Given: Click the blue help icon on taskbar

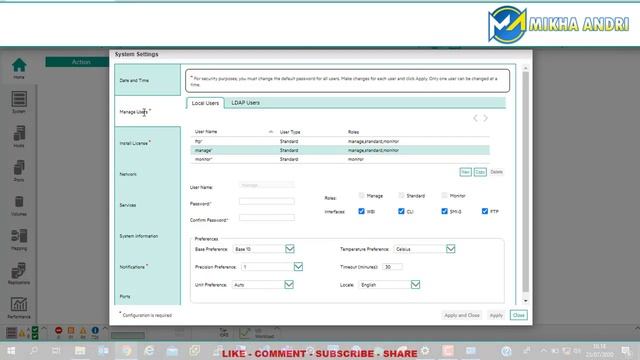Looking at the screenshot, I should (x=507, y=351).
